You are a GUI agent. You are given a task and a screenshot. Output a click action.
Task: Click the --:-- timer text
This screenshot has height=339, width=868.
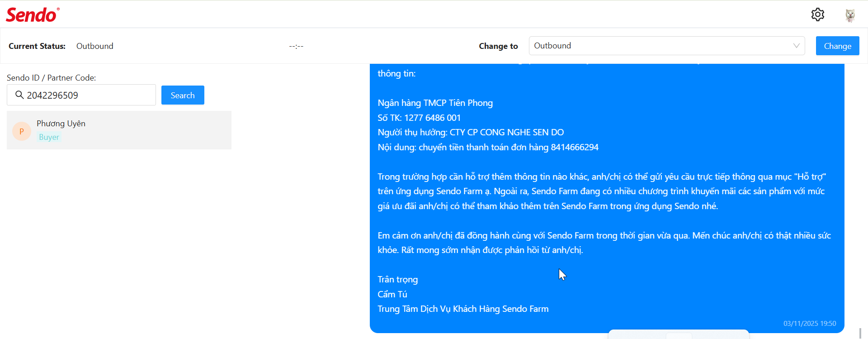(296, 46)
